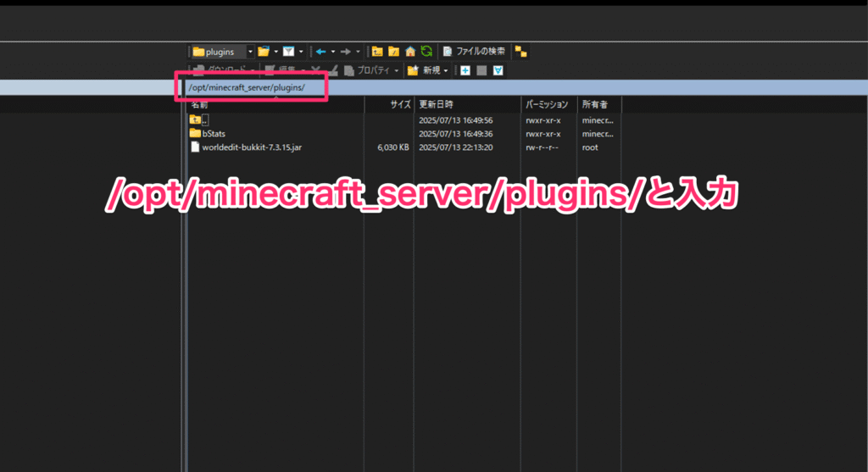Sort by the 名前 column header

tap(275, 104)
